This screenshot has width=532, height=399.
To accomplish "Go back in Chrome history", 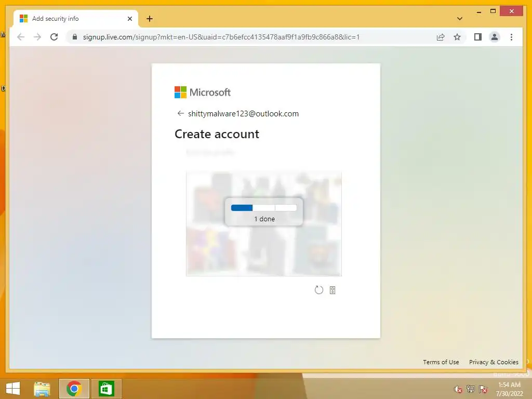I will 21,37.
